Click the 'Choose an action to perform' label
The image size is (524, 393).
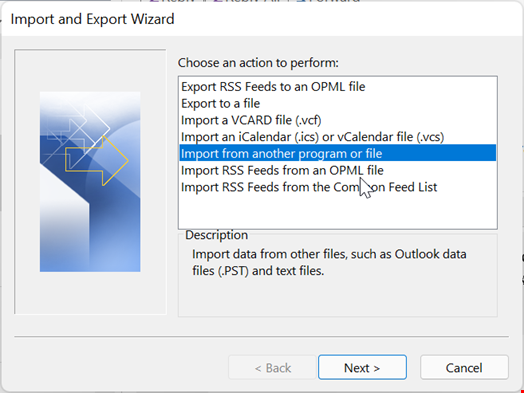coord(258,63)
